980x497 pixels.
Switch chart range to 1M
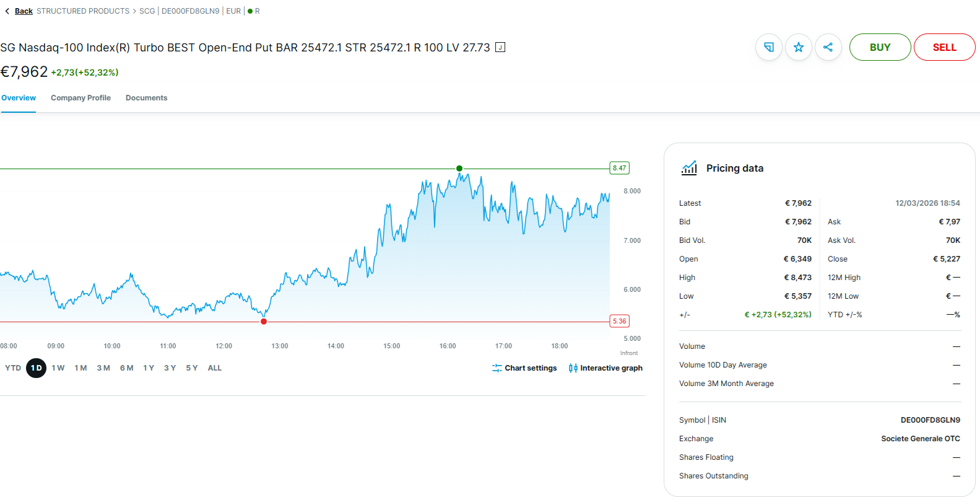click(80, 368)
